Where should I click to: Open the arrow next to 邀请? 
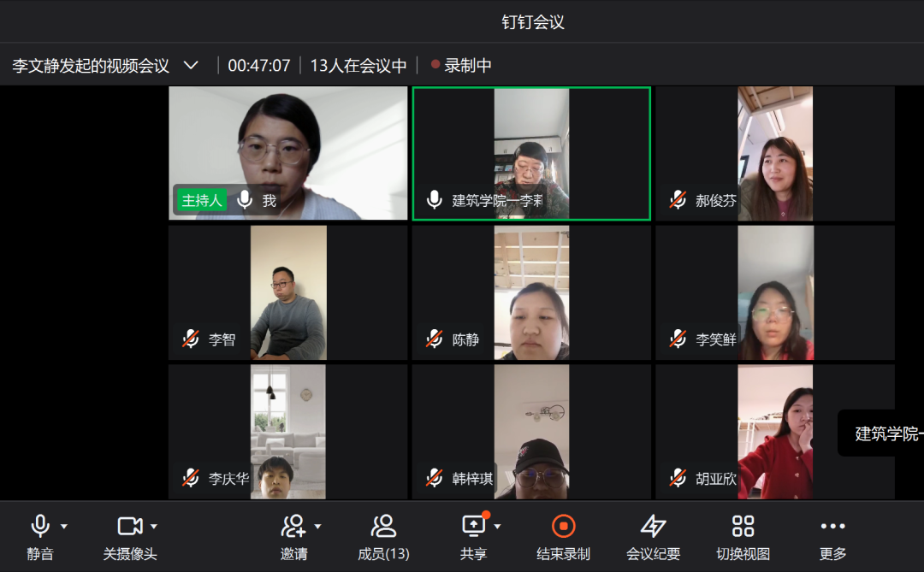click(x=318, y=527)
